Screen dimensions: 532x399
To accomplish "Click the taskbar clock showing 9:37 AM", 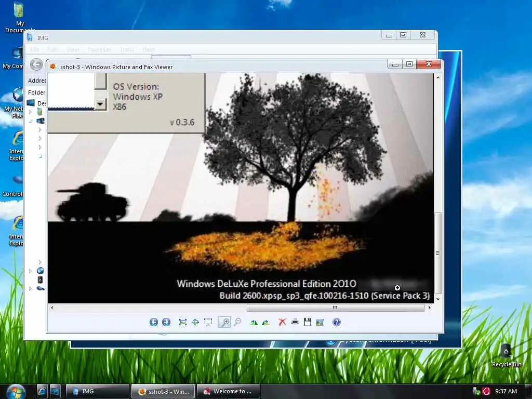I will pos(506,391).
